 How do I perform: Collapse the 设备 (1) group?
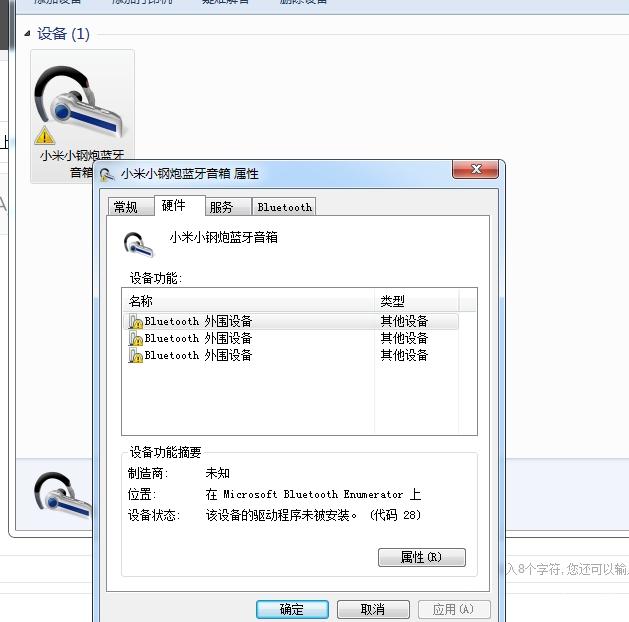click(x=27, y=34)
